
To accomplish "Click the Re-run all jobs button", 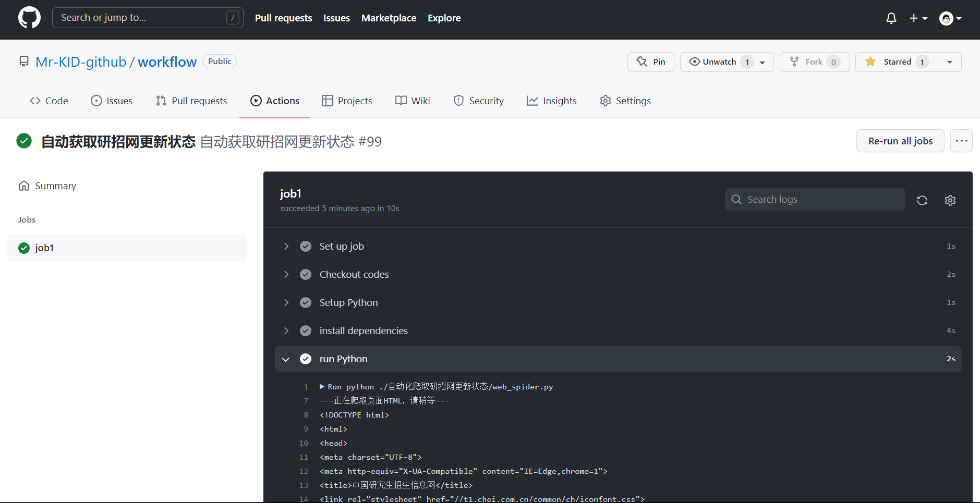I will (x=900, y=141).
